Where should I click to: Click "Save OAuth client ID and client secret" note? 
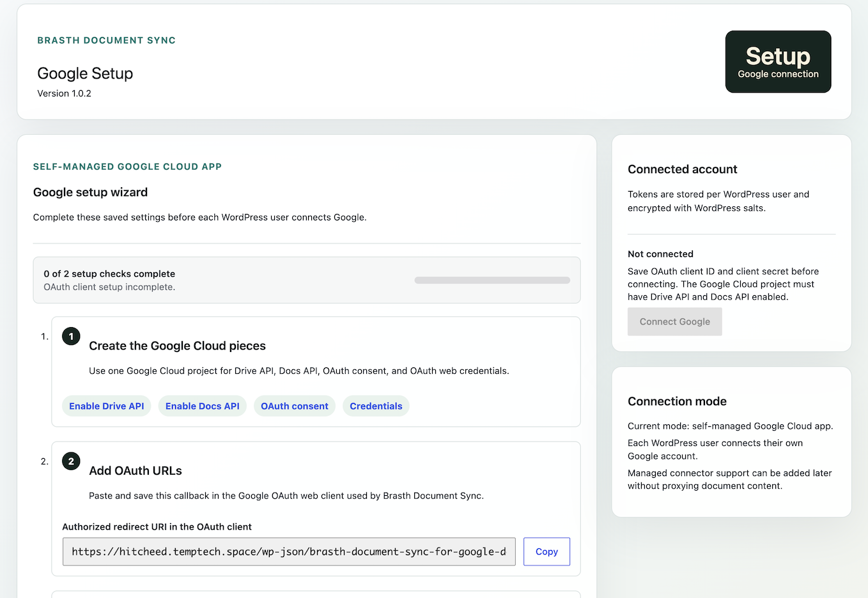[724, 284]
